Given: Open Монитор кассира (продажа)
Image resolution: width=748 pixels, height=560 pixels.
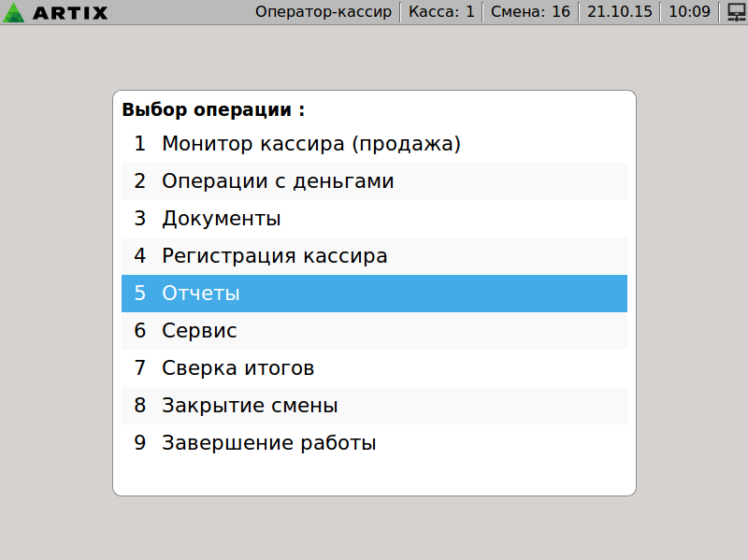Looking at the screenshot, I should (x=311, y=144).
